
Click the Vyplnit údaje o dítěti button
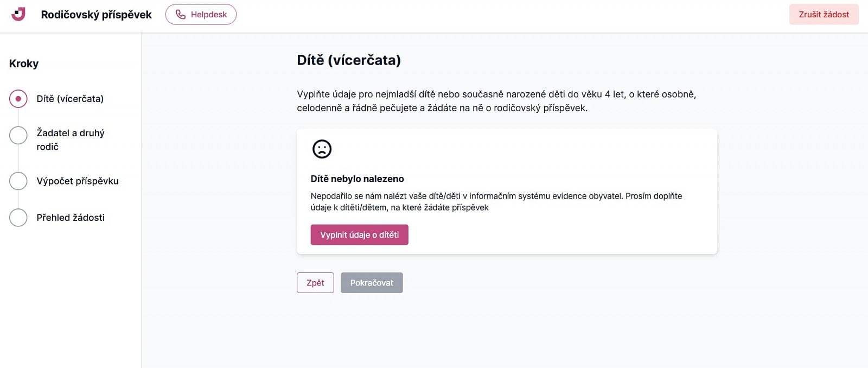(x=359, y=235)
